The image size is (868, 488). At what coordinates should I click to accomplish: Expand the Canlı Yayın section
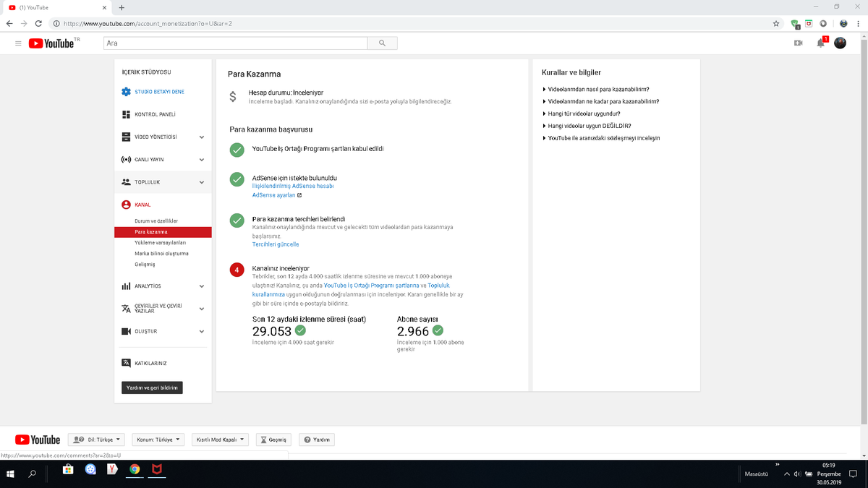coord(201,160)
